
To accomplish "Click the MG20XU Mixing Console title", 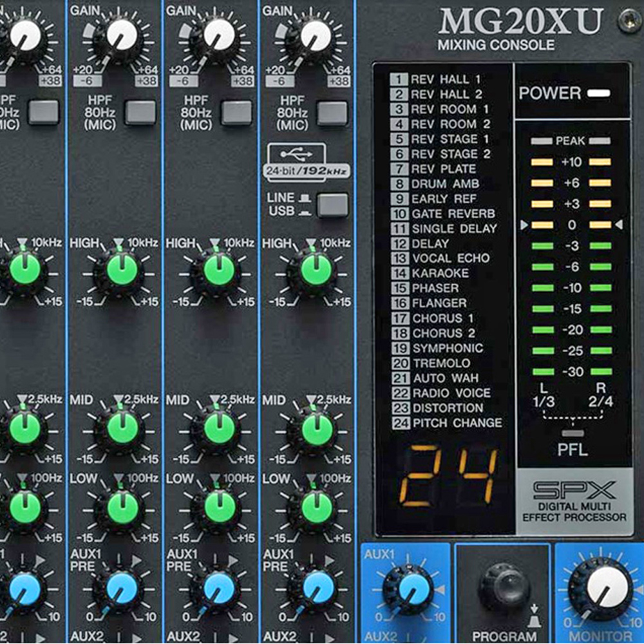I will pyautogui.click(x=520, y=29).
